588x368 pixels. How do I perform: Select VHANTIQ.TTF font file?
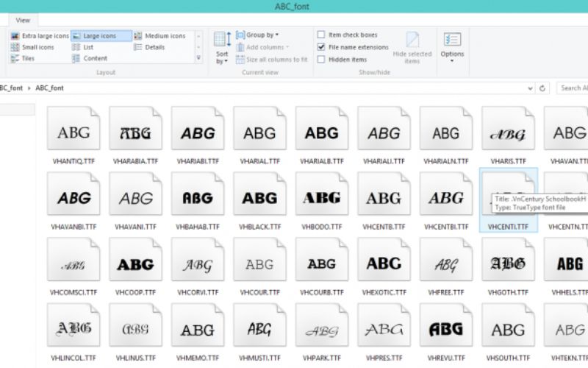[x=73, y=136]
